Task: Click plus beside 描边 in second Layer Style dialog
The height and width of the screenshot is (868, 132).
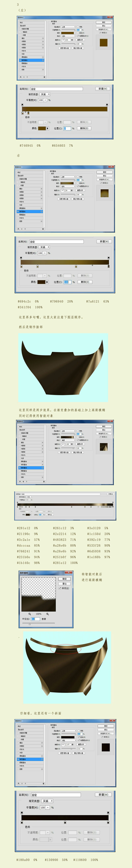Action: click(42, 189)
